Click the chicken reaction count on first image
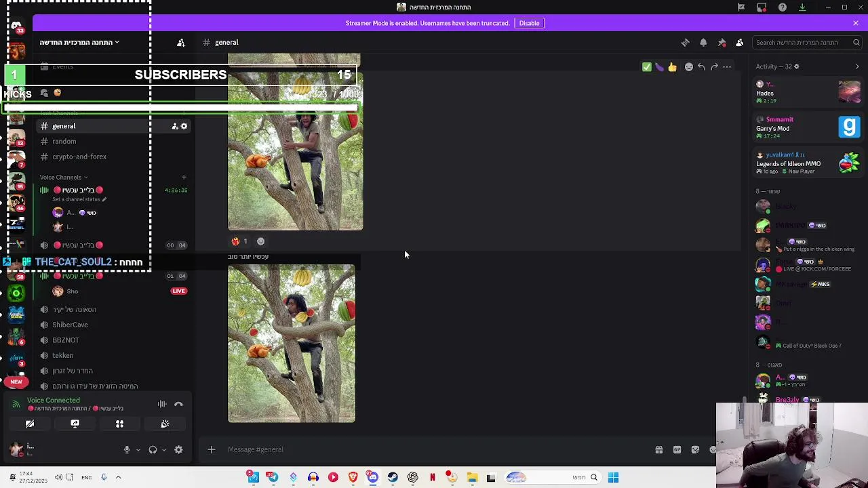 (x=240, y=241)
